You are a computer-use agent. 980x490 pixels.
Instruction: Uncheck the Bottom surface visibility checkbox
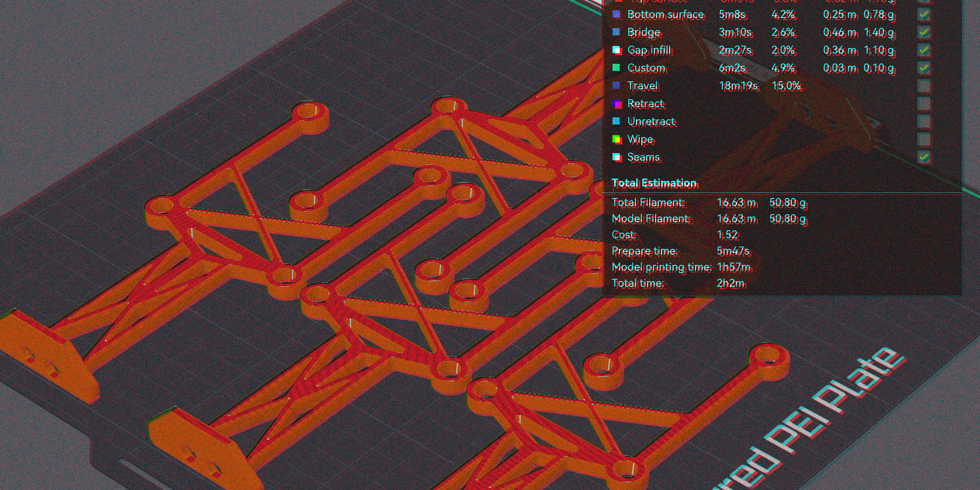923,14
